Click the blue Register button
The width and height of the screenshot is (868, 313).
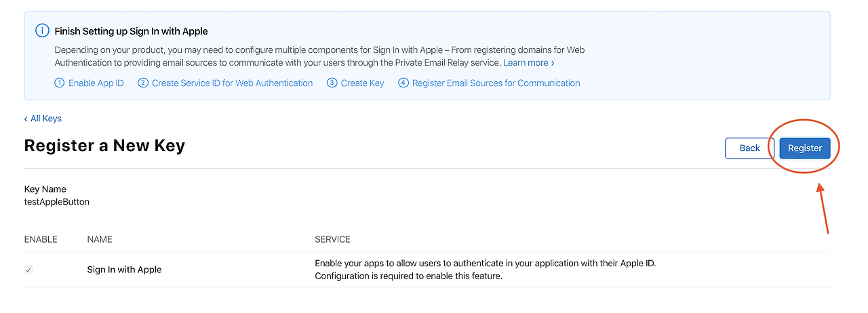click(804, 148)
